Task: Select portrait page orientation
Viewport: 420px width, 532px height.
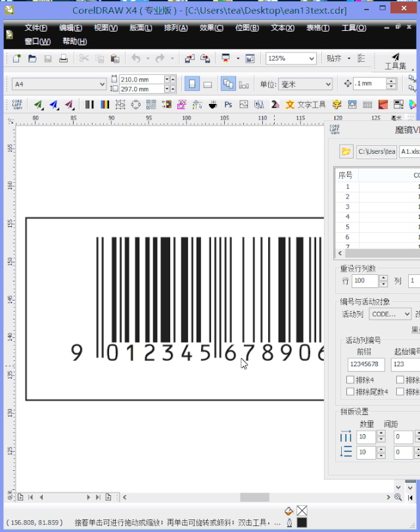Action: pos(192,84)
